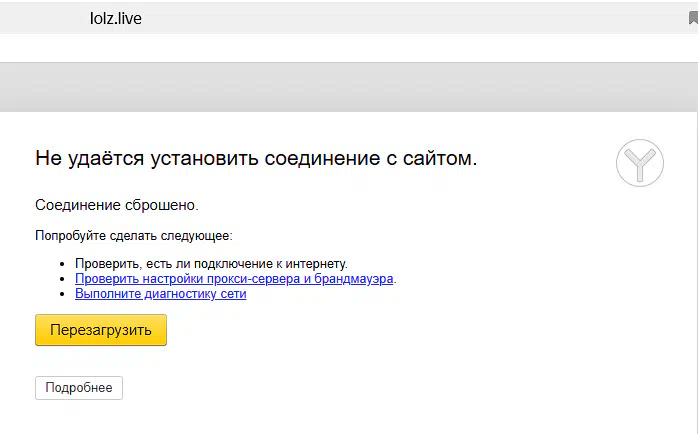
Task: Click the bullet before the internet connection item
Action: point(62,264)
